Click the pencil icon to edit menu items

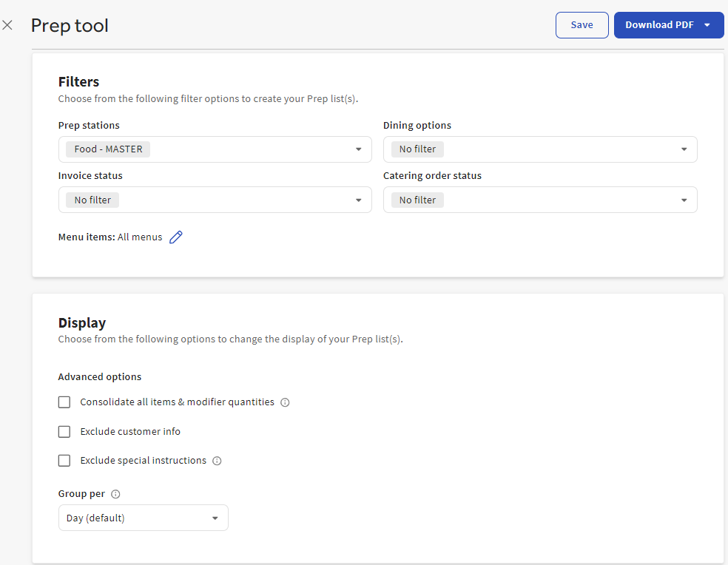coord(175,237)
